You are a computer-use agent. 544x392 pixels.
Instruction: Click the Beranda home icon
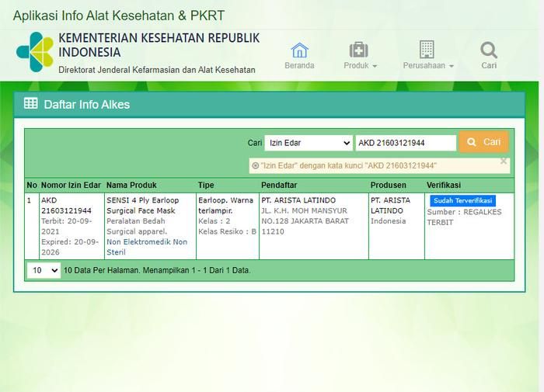[299, 50]
